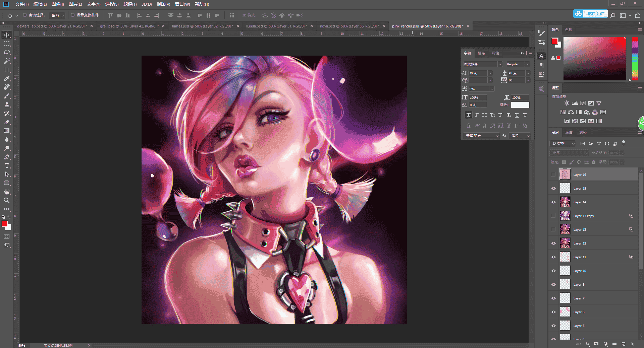Click the faux bold T button
The width and height of the screenshot is (644, 348).
click(469, 115)
